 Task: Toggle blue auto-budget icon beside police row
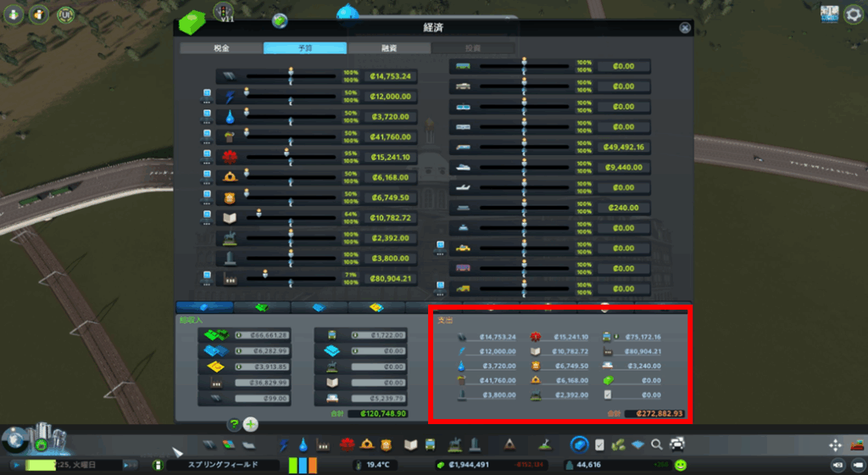click(207, 198)
